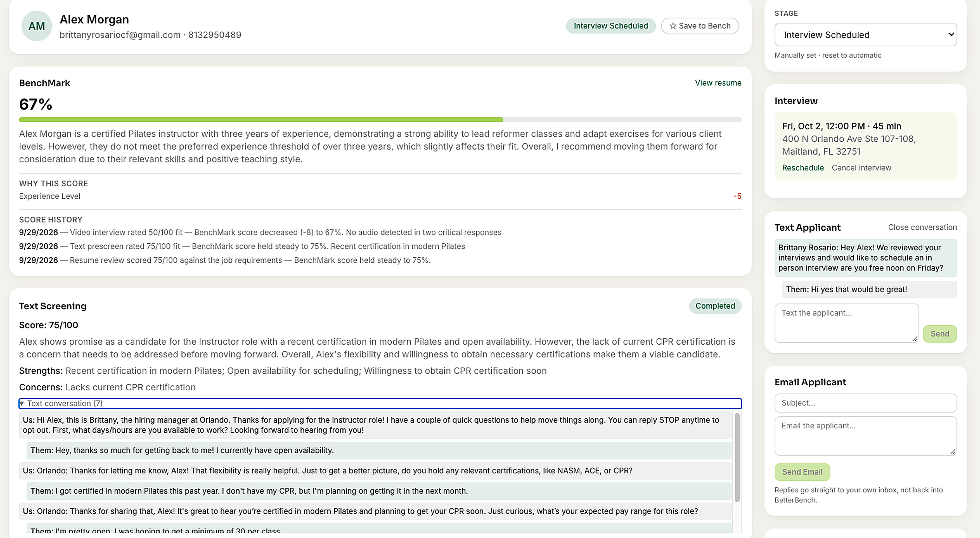This screenshot has width=980, height=538.
Task: Click Reschedule interview link
Action: coord(803,168)
